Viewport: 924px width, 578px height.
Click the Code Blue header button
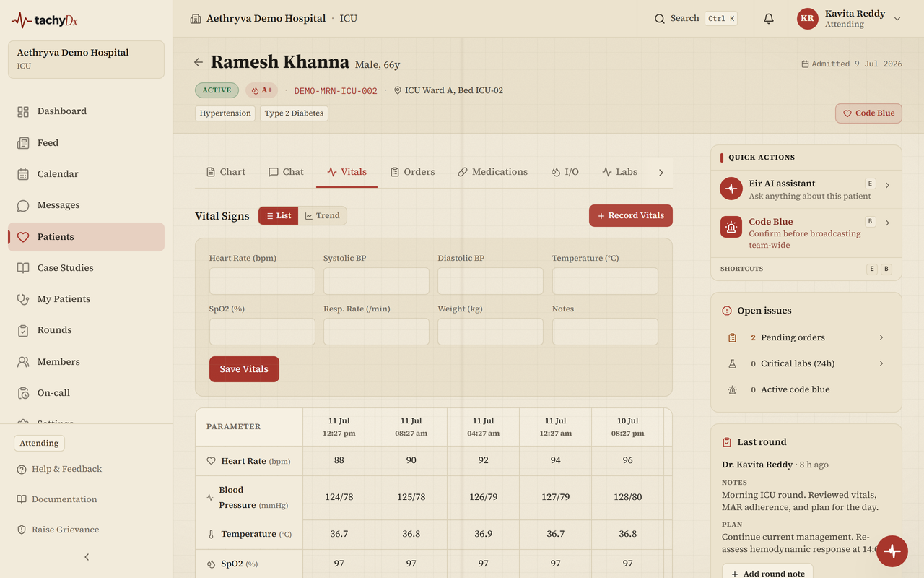(868, 113)
